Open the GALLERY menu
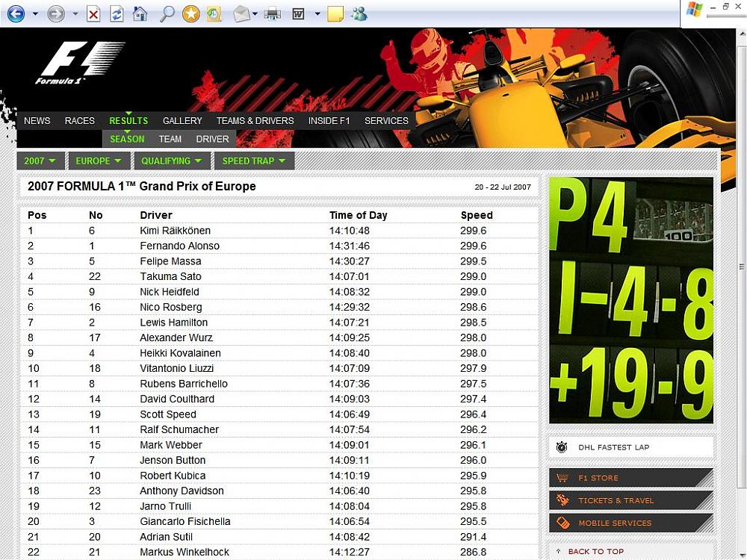 182,121
